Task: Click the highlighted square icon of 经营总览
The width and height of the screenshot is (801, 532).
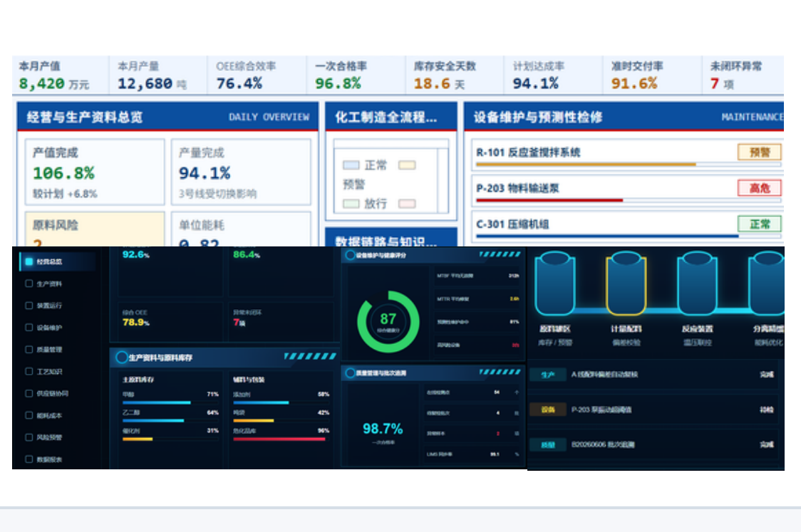Action: tap(29, 261)
